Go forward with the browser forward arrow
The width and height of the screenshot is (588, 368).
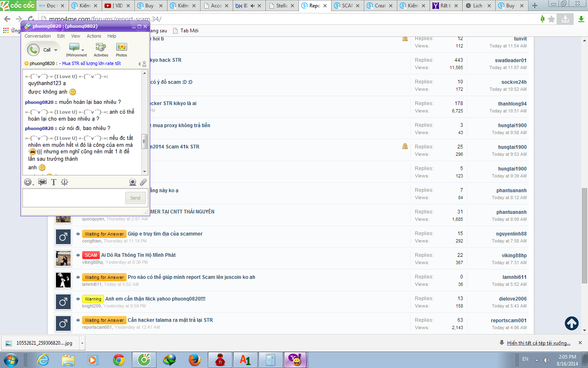pos(19,19)
